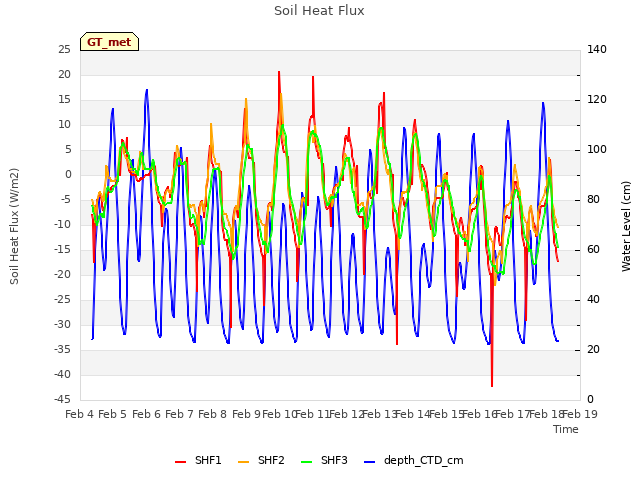Click the 140 right axis tick label
Image resolution: width=640 pixels, height=480 pixels.
pyautogui.click(x=597, y=49)
